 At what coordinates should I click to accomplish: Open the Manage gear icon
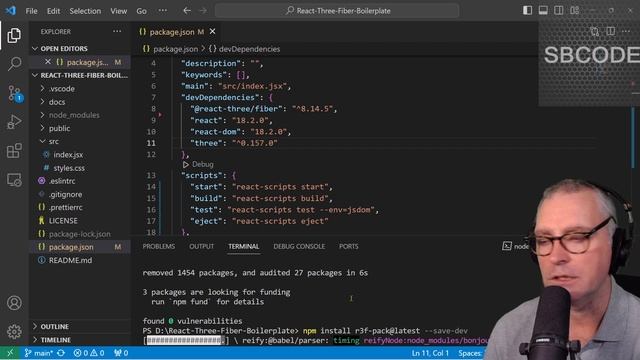tap(14, 331)
